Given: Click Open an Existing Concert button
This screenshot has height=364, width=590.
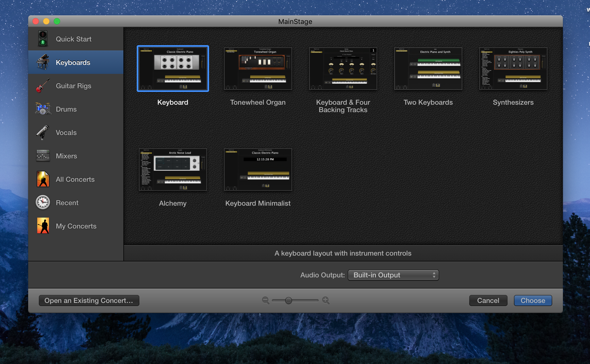Looking at the screenshot, I should (x=89, y=300).
